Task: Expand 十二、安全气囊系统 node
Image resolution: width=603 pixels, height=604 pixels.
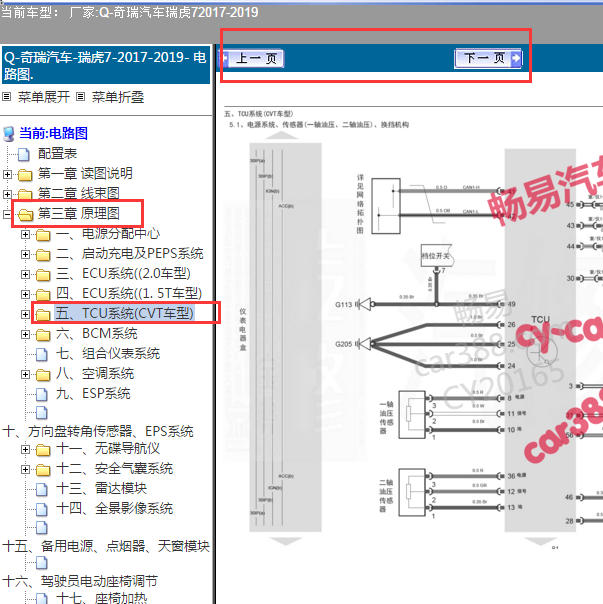Action: click(x=25, y=470)
